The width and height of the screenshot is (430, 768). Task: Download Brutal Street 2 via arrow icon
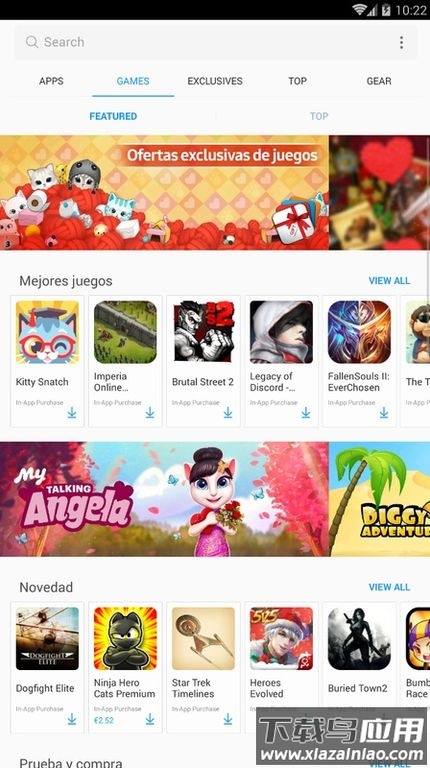point(228,412)
